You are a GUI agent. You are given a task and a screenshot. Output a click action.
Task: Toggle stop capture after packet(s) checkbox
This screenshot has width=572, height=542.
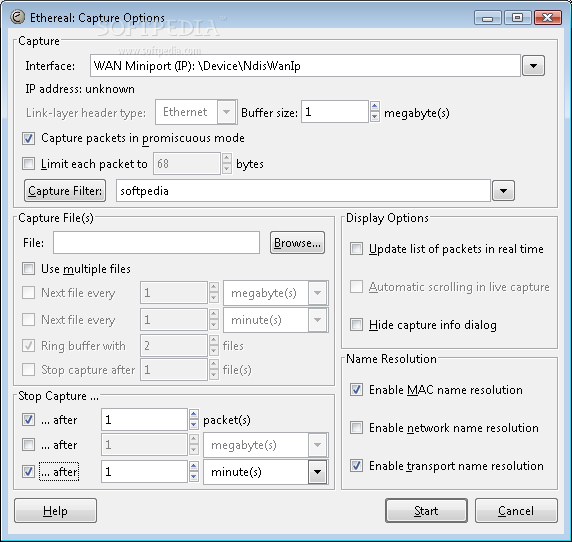pos(28,420)
